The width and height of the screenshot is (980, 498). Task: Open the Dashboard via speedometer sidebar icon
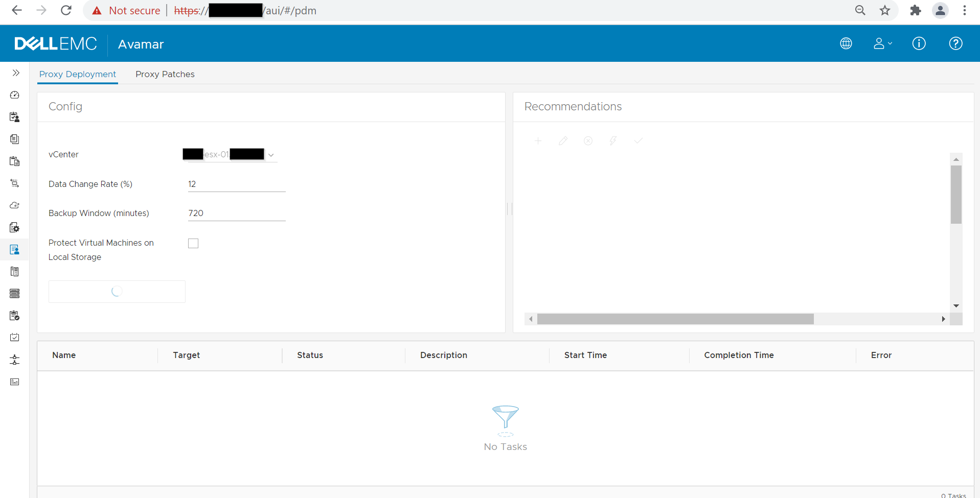[x=15, y=95]
